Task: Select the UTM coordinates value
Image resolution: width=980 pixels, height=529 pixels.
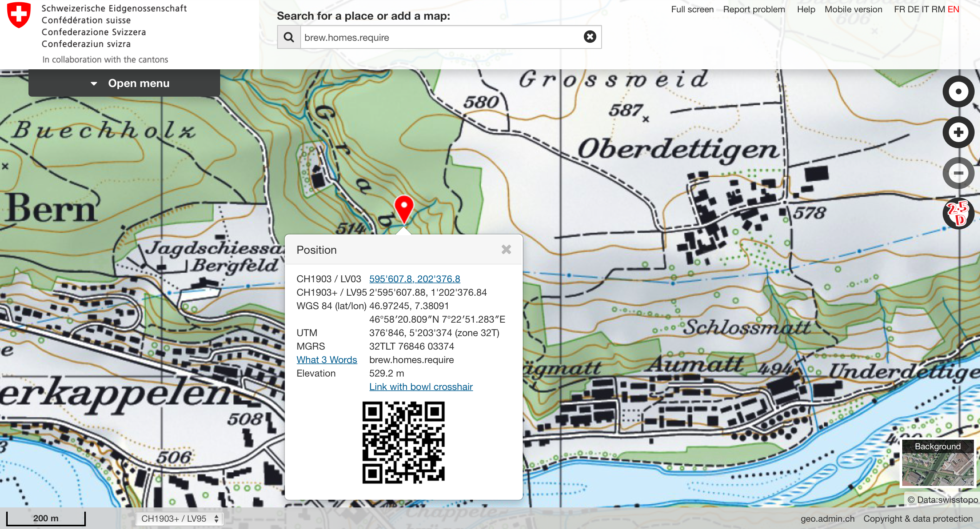Action: tap(434, 333)
